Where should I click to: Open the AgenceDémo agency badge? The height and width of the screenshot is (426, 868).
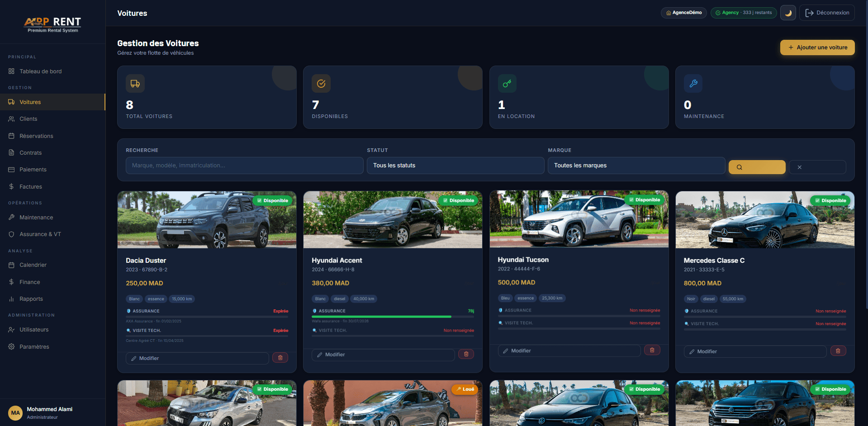[683, 13]
